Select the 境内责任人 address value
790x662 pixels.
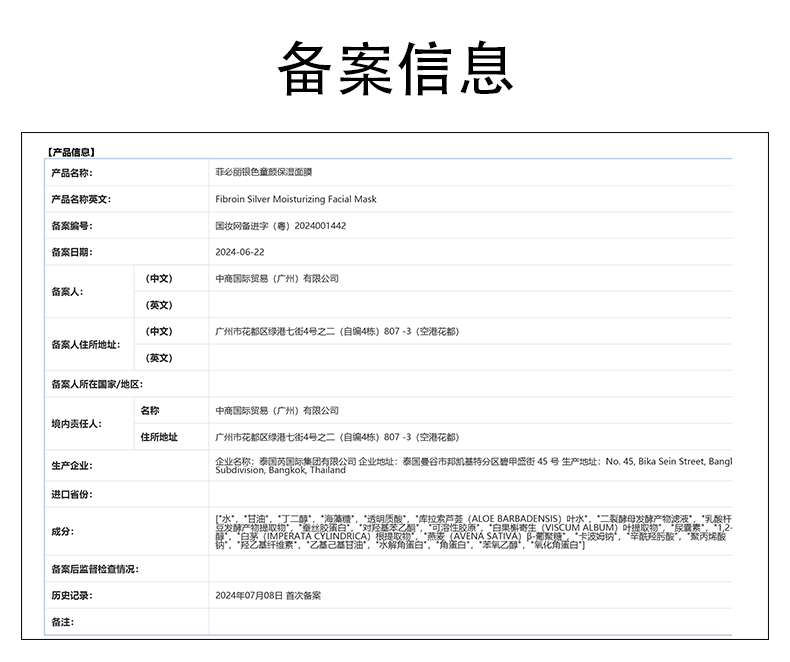tap(337, 437)
